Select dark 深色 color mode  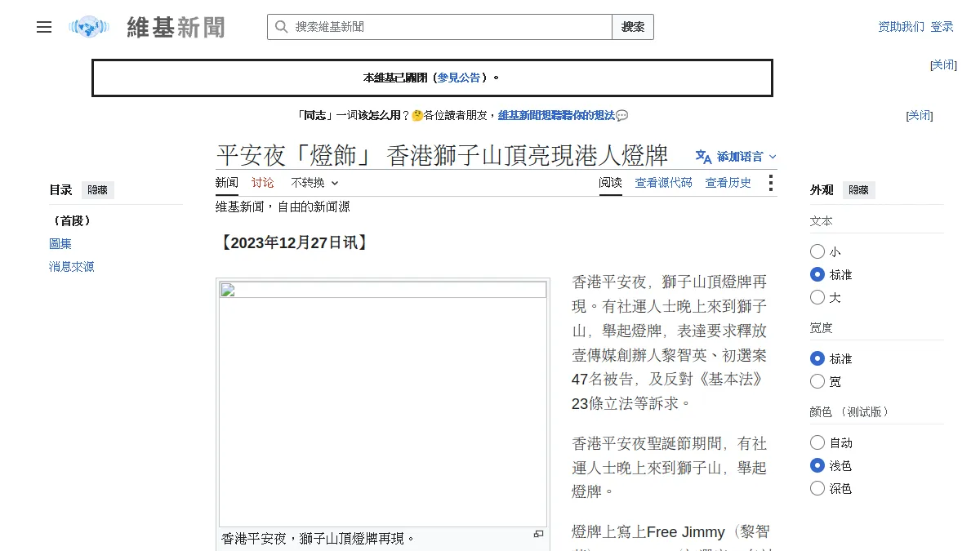817,488
